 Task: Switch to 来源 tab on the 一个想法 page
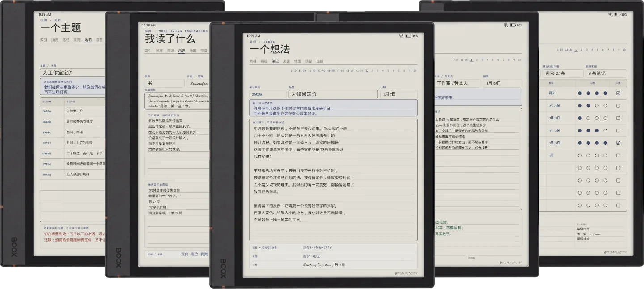tap(286, 61)
